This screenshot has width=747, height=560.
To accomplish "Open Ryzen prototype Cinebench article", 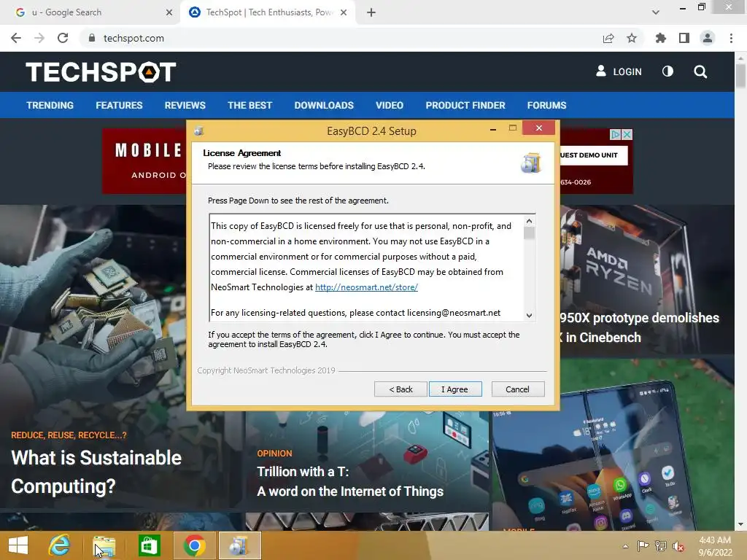I will point(640,327).
